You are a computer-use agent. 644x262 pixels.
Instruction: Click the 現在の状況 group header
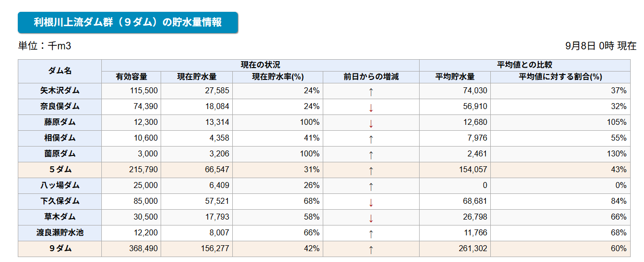[x=260, y=65]
